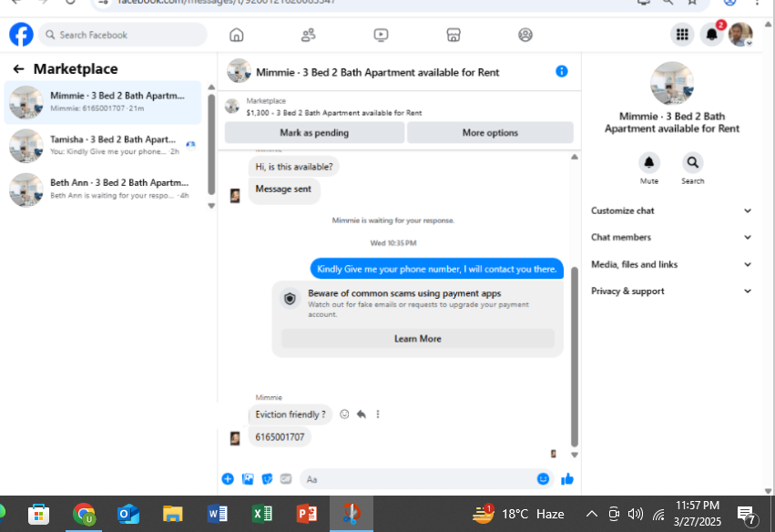Open the Facebook logo home link
The height and width of the screenshot is (532, 775).
(21, 35)
